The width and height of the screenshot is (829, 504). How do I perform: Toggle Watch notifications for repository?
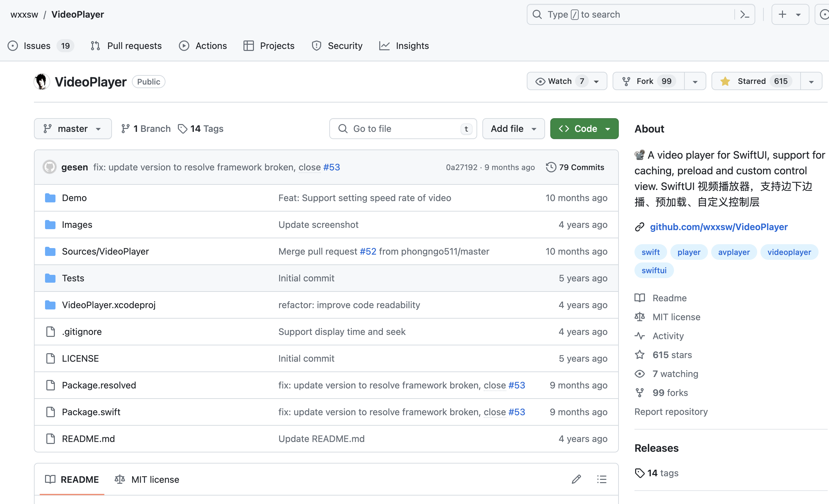(x=560, y=81)
